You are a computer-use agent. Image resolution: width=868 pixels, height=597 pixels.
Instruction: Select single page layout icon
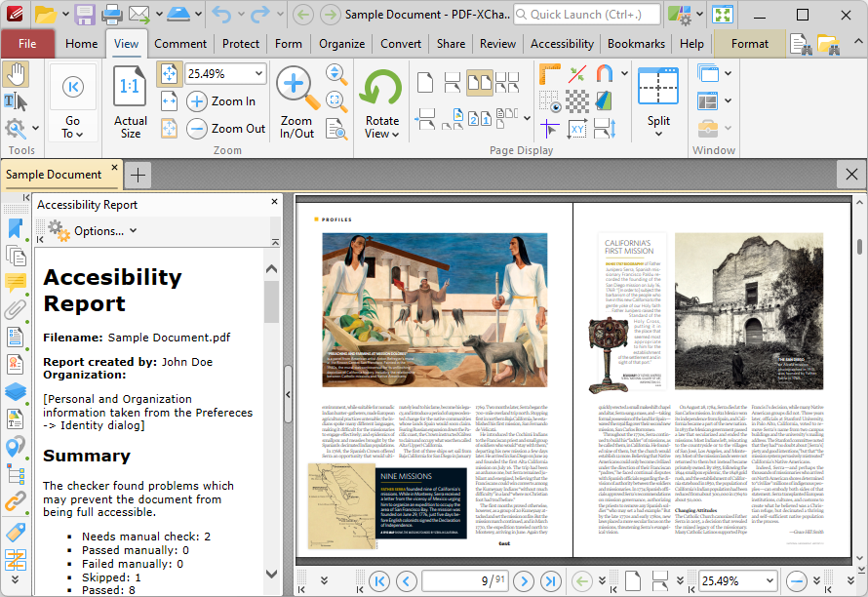[x=425, y=83]
